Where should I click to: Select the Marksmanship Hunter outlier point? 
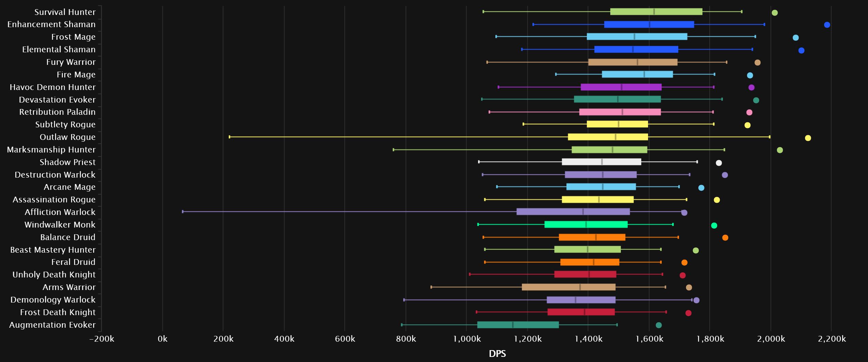click(780, 150)
